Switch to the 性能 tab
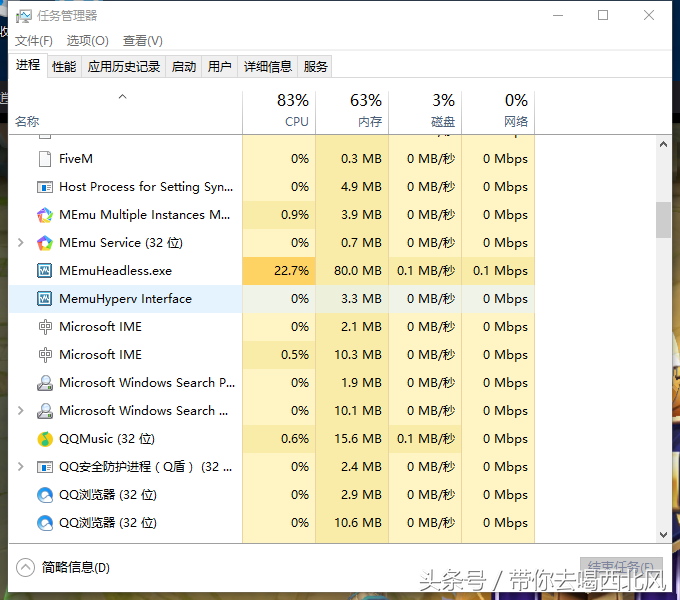Viewport: 680px width, 600px height. tap(64, 67)
